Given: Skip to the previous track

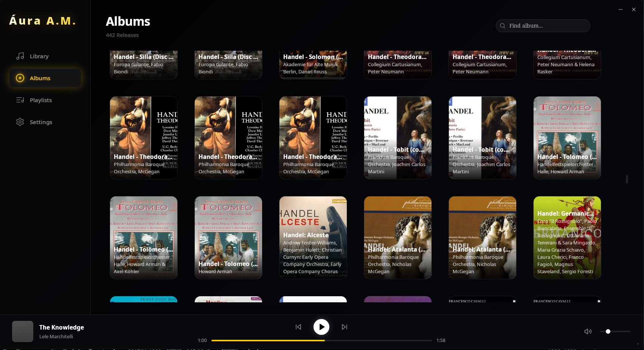Looking at the screenshot, I should [298, 327].
